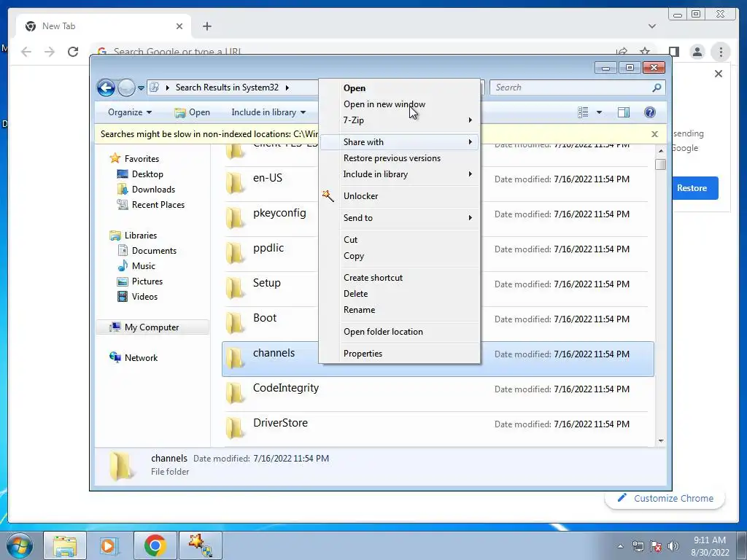
Task: Open recent locations dropdown beside forward arrow
Action: point(141,88)
